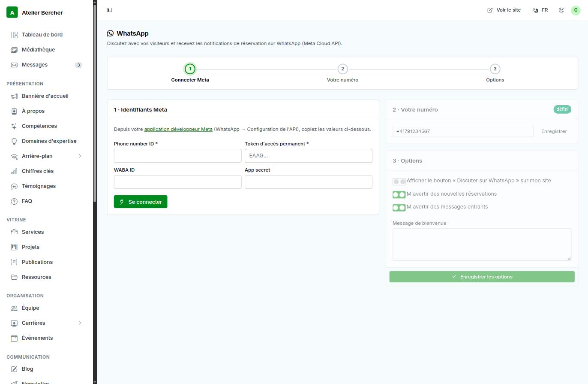Click the Blog pencil icon

tap(14, 369)
